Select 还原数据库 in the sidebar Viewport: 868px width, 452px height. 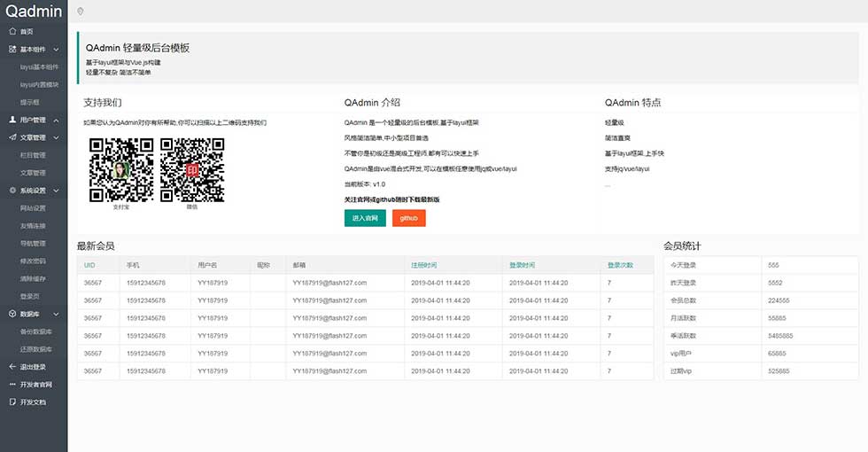(x=36, y=349)
